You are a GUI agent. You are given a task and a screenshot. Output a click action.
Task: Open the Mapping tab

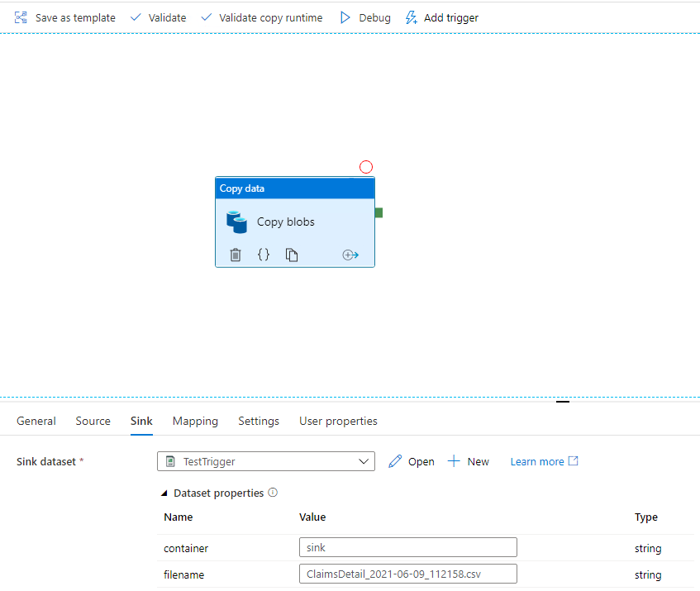pyautogui.click(x=195, y=421)
